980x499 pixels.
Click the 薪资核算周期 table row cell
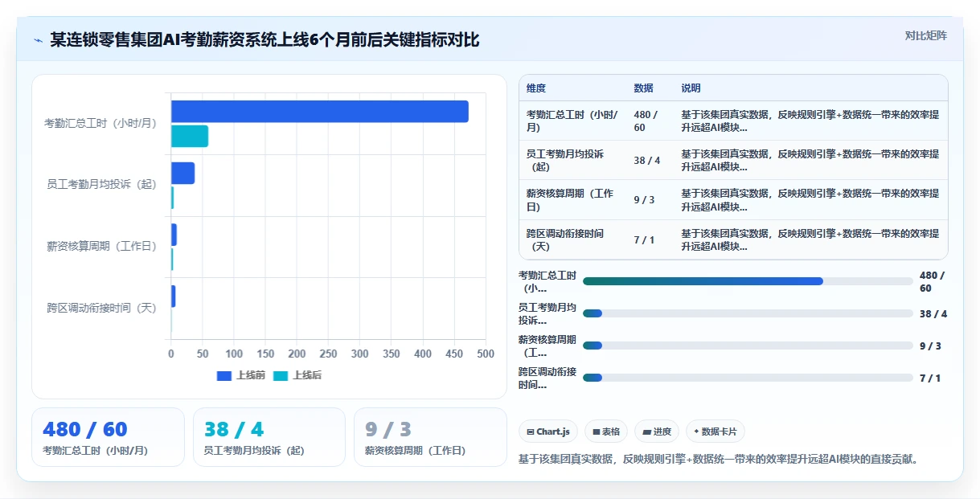pos(572,200)
